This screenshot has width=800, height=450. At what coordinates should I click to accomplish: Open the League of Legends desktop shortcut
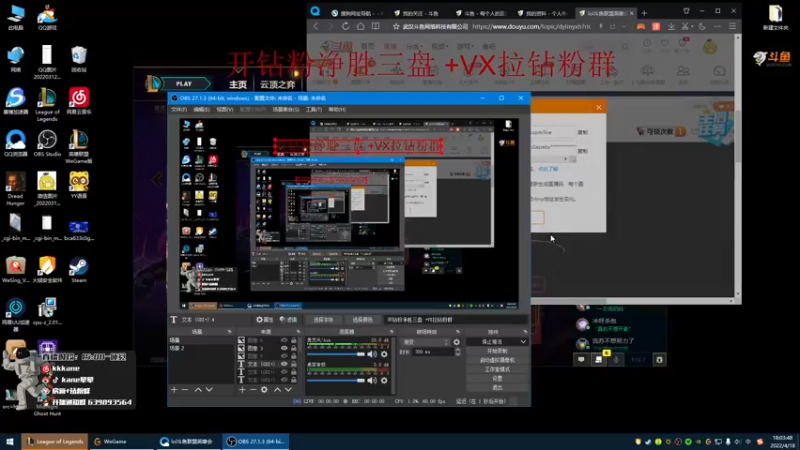(x=47, y=105)
